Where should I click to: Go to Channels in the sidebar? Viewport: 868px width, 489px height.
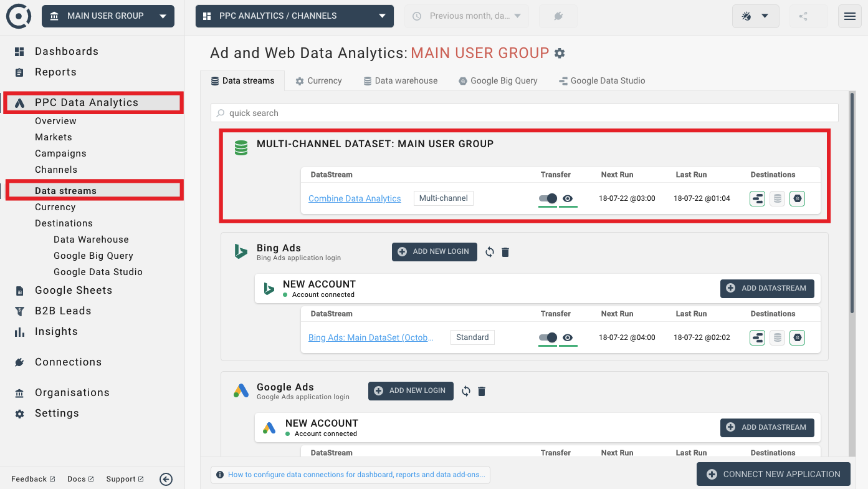(56, 170)
